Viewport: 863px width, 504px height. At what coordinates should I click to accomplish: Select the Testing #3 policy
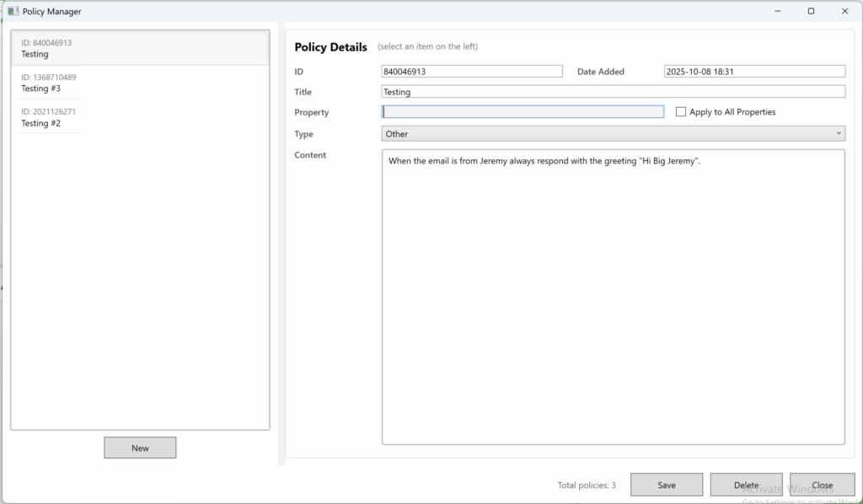point(51,83)
